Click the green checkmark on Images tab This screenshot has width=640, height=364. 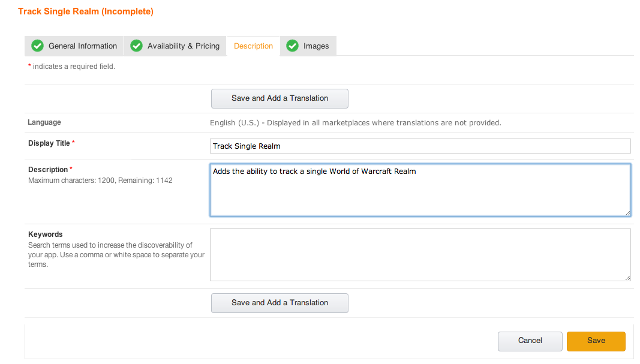[x=293, y=46]
